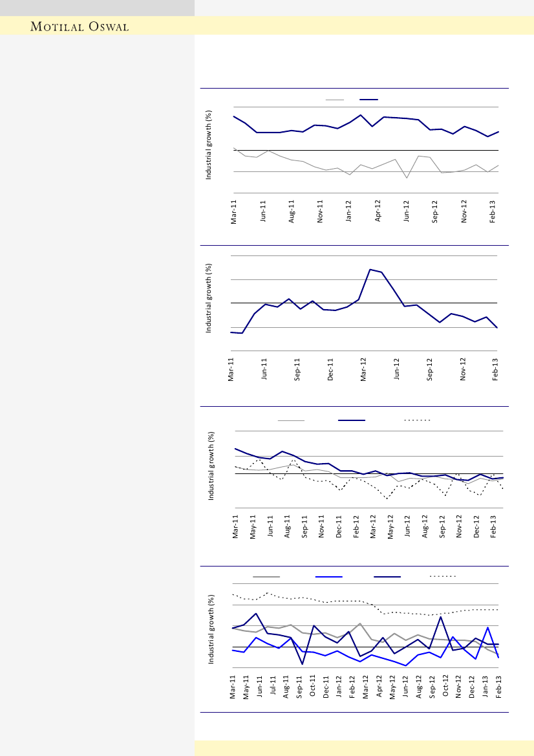534x756 pixels.
Task: Select dark blue legend line in top chart
Action: pos(368,100)
